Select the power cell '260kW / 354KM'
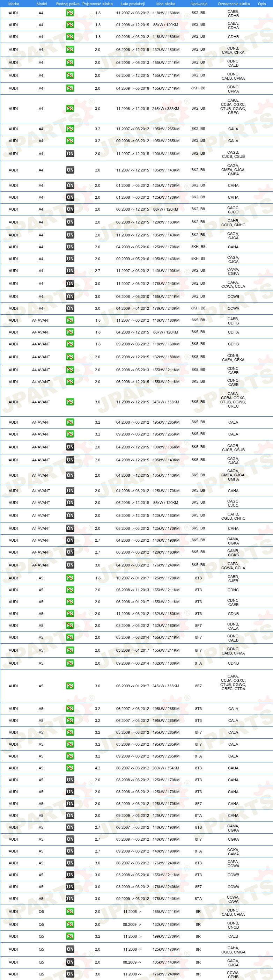273x980 pixels. [x=166, y=768]
